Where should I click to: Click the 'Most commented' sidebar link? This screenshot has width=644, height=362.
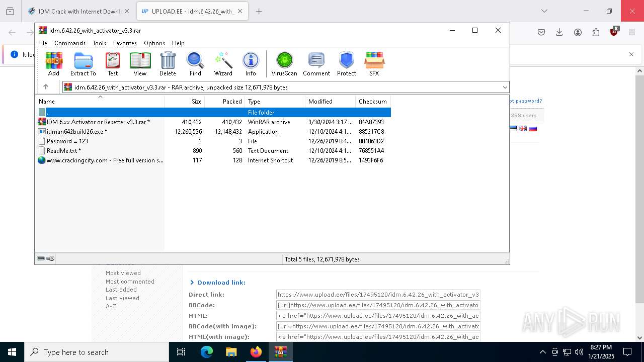point(130,282)
